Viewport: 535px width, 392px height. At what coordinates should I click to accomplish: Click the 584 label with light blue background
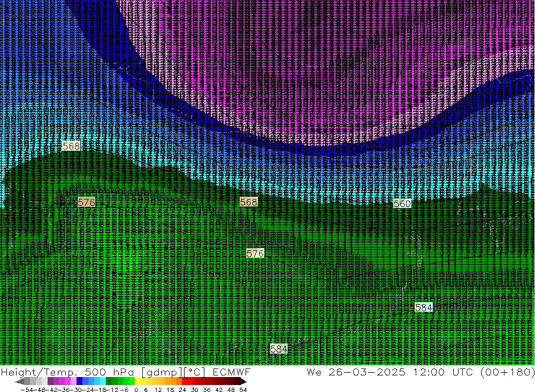coord(423,308)
